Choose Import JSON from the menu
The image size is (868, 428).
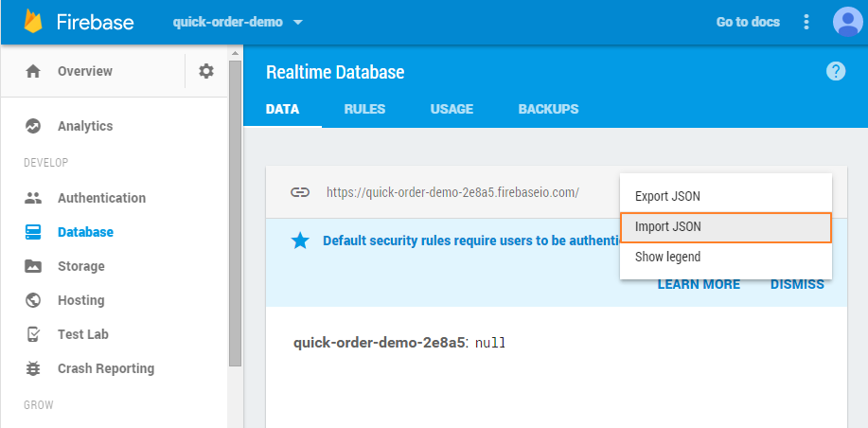point(726,227)
